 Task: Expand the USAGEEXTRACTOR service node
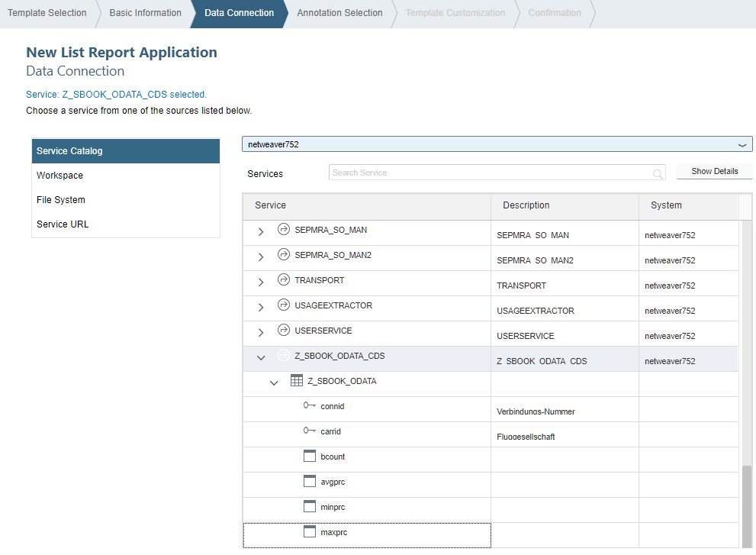pos(261,307)
